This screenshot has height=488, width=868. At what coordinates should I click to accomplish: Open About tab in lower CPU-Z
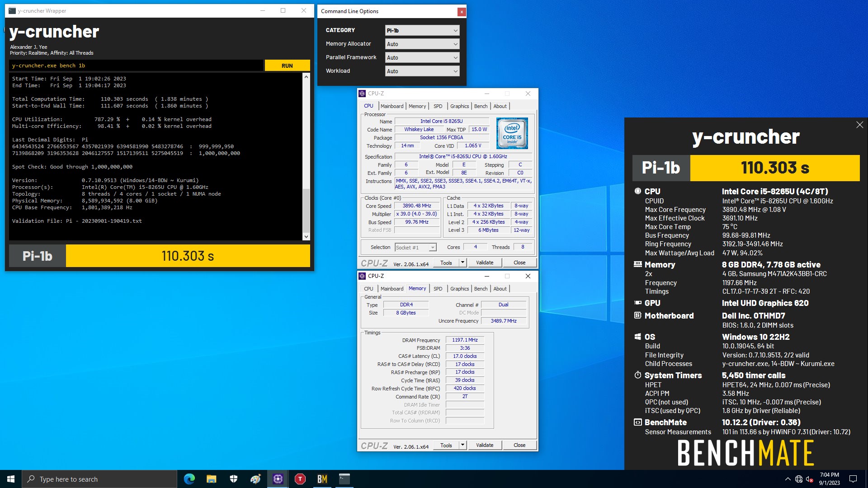(x=500, y=289)
